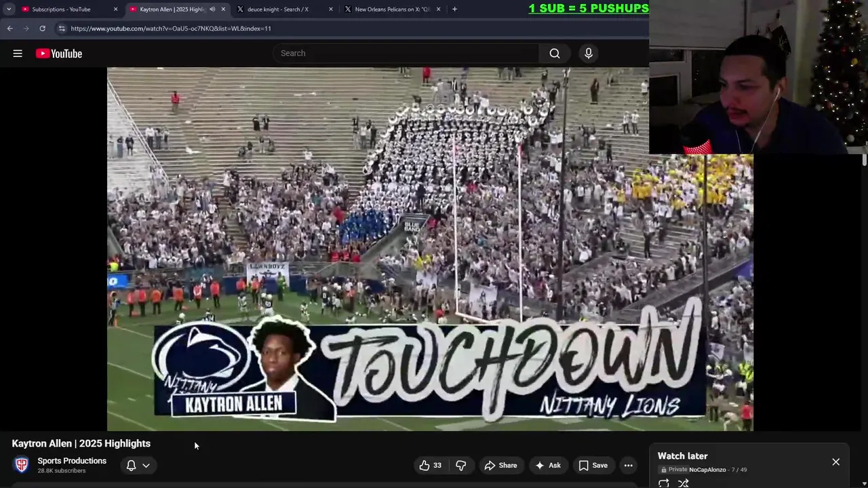
Task: Open the tab search dropdown arrow
Action: pos(9,9)
